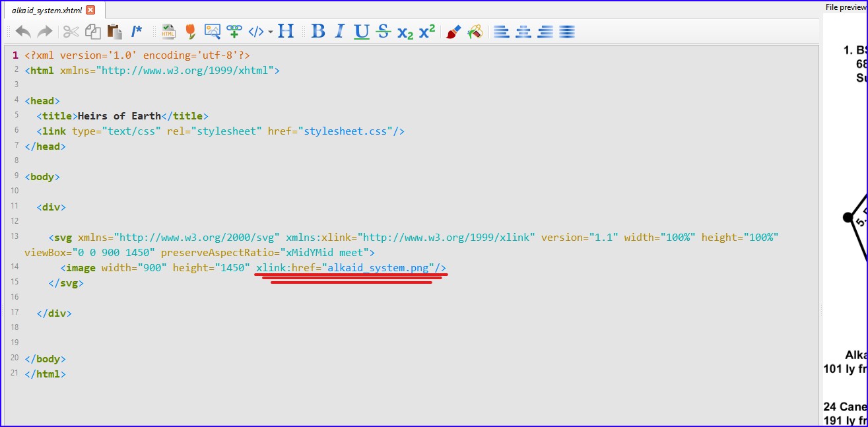The width and height of the screenshot is (868, 427).
Task: Undo the last edit
Action: point(23,31)
